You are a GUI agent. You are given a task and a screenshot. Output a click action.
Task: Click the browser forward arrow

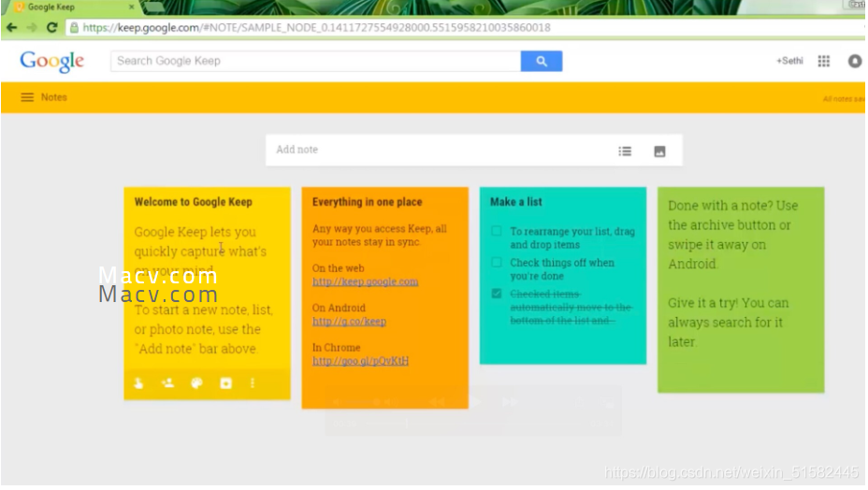[x=32, y=27]
